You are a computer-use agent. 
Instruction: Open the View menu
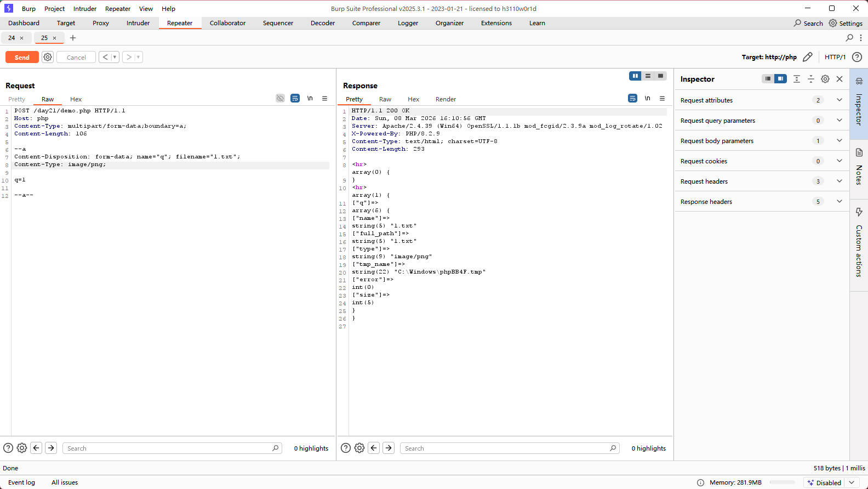146,9
